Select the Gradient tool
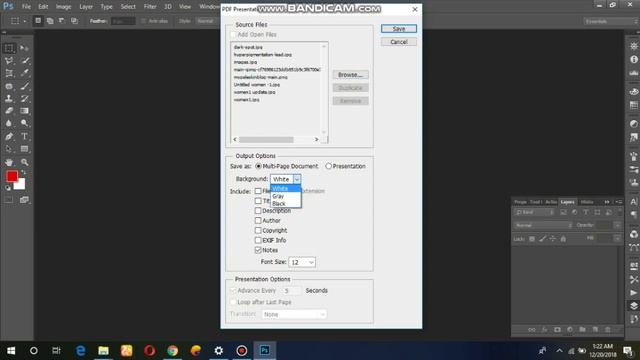640x360 pixels. (24, 111)
